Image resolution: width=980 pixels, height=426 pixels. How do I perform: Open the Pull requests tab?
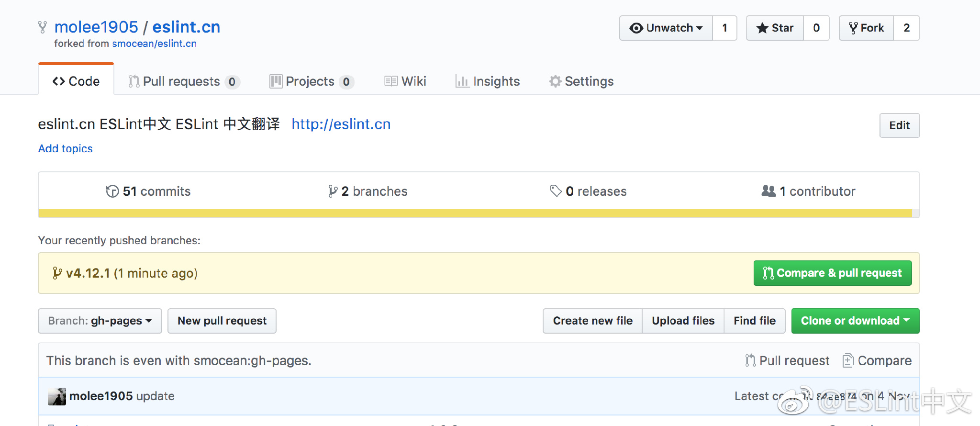point(184,81)
